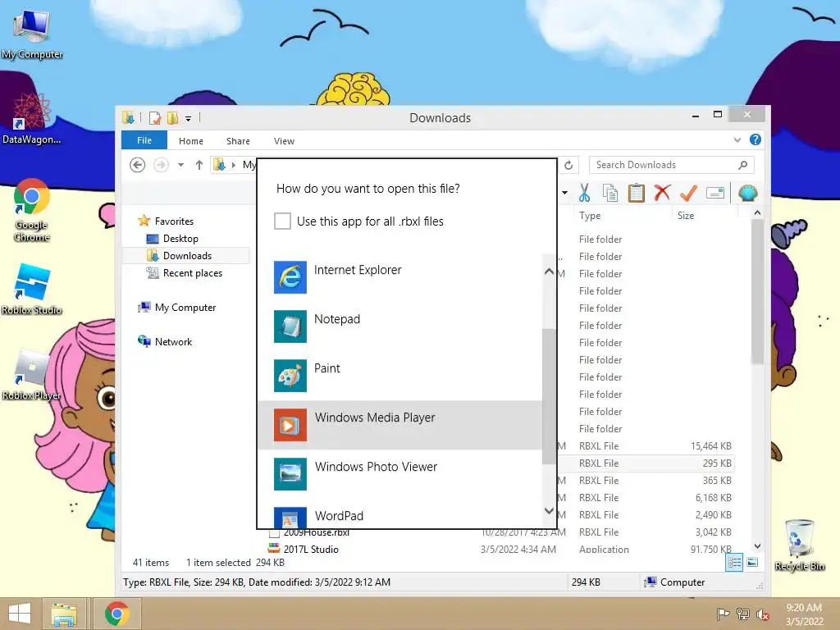
Task: Open Internet Explorer from the app list
Action: tap(399, 277)
